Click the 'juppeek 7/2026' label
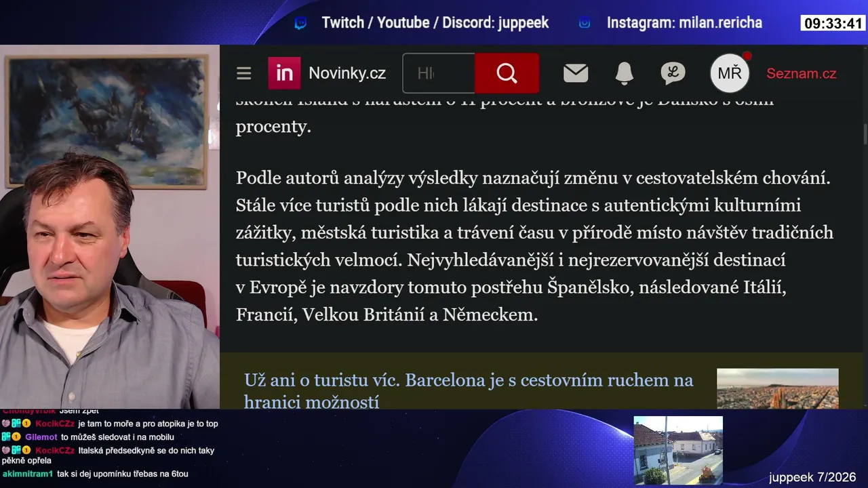The width and height of the screenshot is (868, 488). coord(812,477)
